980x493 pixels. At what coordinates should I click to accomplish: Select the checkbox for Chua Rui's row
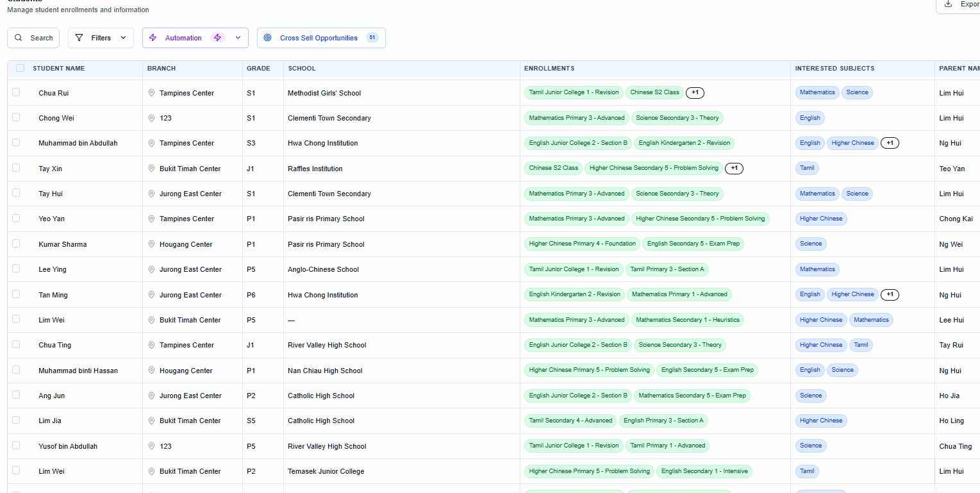tap(16, 91)
